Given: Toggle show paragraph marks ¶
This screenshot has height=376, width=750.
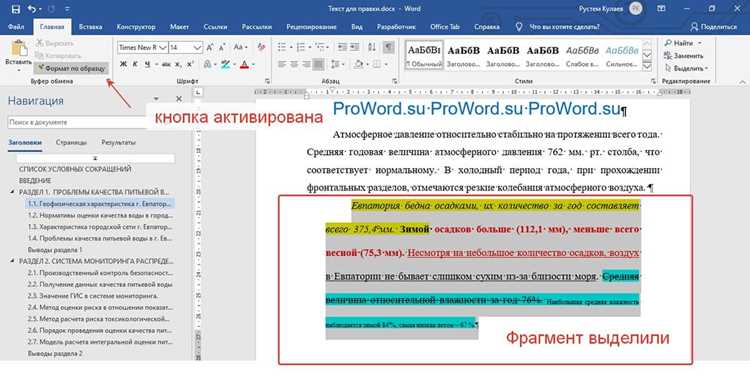Looking at the screenshot, I should (x=389, y=47).
